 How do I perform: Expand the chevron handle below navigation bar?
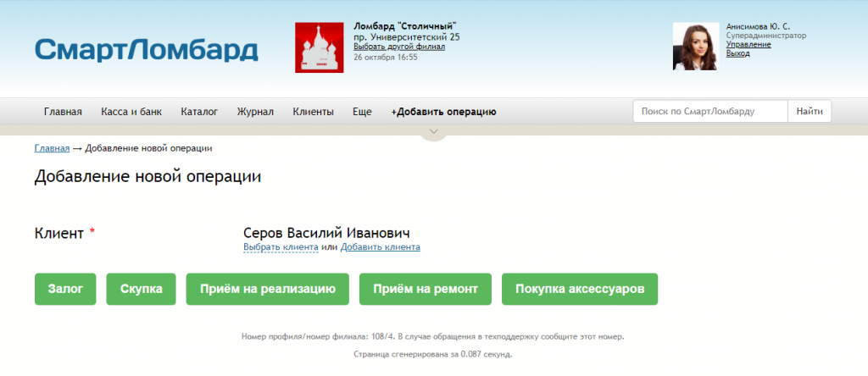[x=433, y=132]
